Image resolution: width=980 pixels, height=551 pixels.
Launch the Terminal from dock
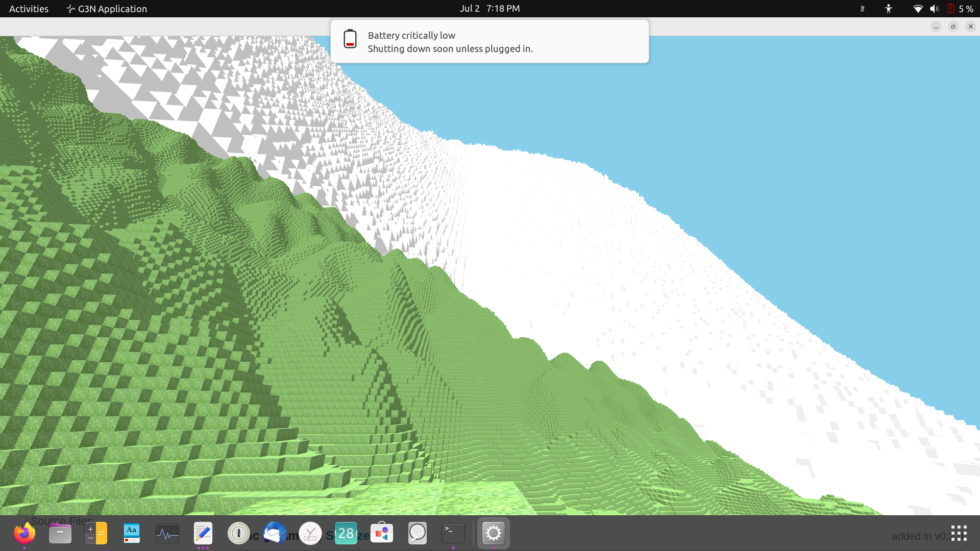point(453,534)
